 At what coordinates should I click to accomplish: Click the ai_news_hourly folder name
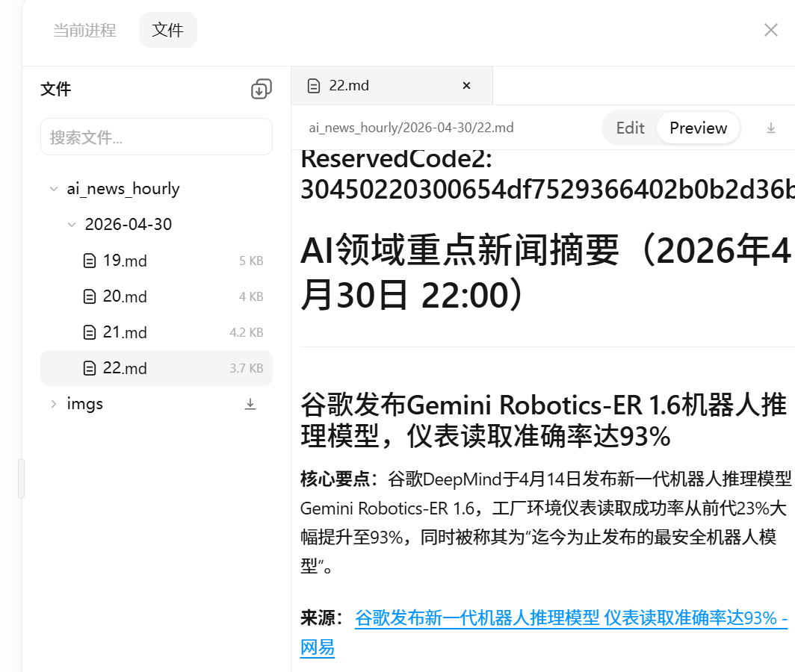pyautogui.click(x=123, y=189)
